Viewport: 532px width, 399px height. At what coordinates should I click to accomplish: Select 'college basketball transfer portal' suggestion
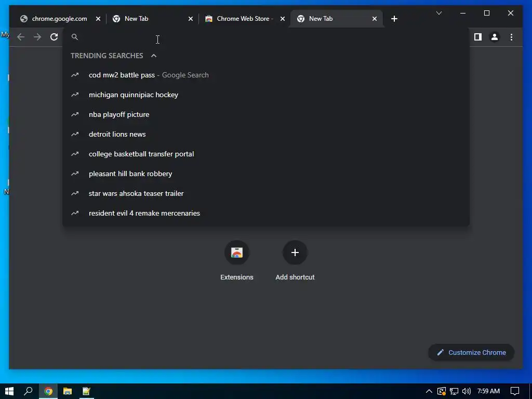point(266,154)
